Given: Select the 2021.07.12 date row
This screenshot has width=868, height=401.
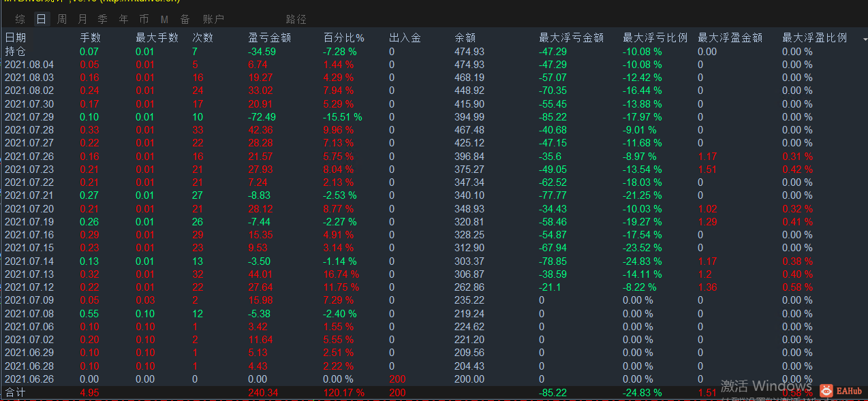Looking at the screenshot, I should coord(434,287).
